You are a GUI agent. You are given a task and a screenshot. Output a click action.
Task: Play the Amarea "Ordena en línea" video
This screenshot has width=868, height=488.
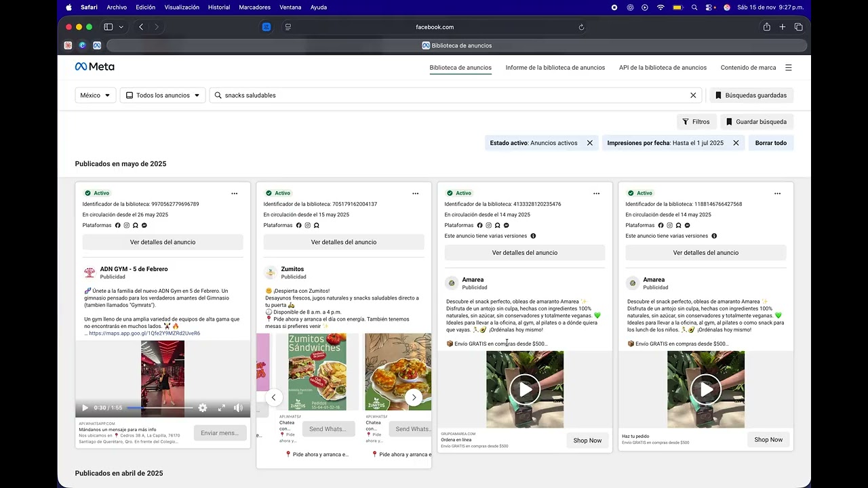pos(525,389)
